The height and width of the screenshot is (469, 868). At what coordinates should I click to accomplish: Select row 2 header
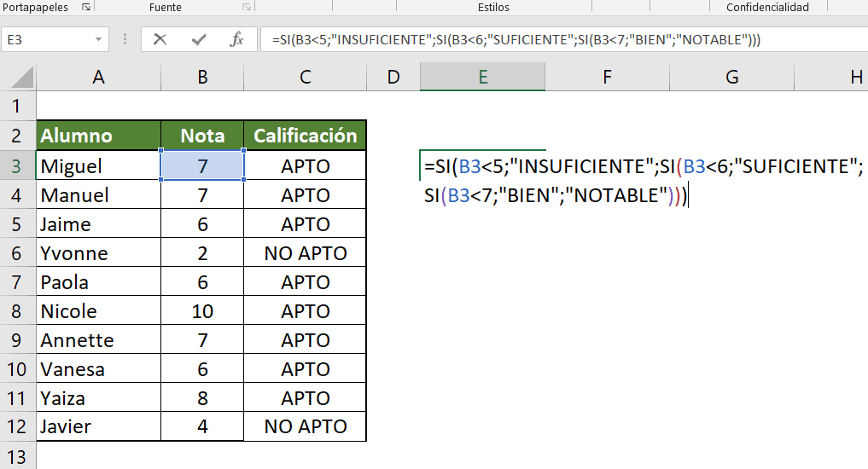tap(16, 136)
